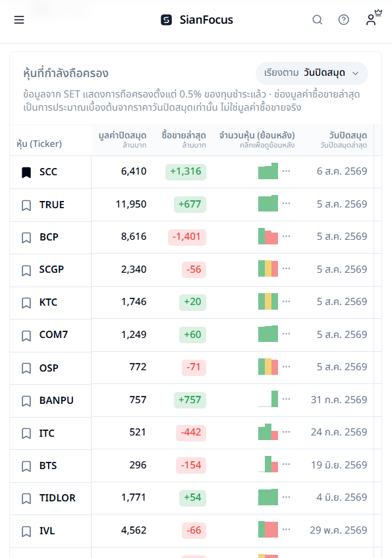Remove bookmark from SCC stock
Viewport: 392px width, 558px height.
pyautogui.click(x=26, y=173)
